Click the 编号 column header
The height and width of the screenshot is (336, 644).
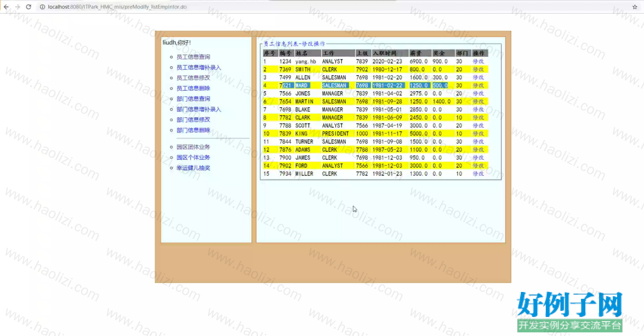point(286,53)
